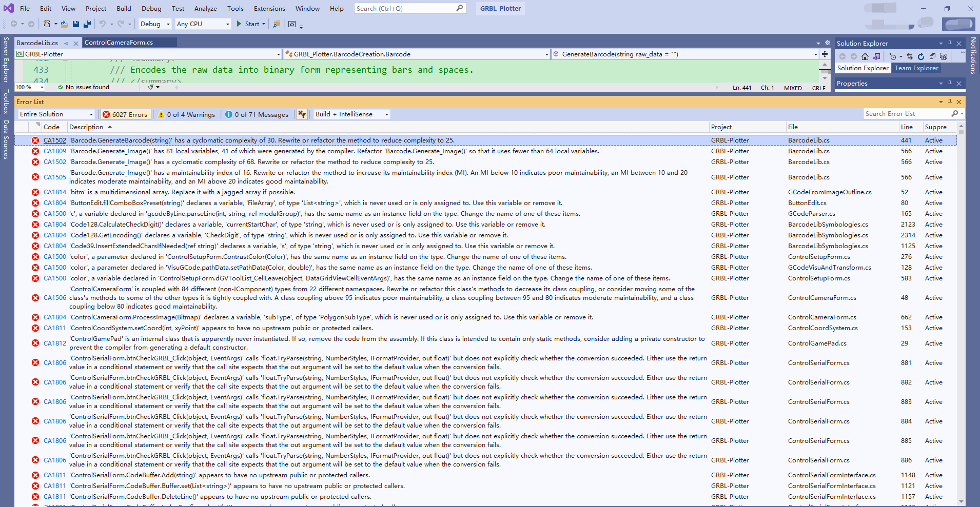The width and height of the screenshot is (980, 507).
Task: Open the Entire Solution scope dropdown
Action: click(x=56, y=114)
